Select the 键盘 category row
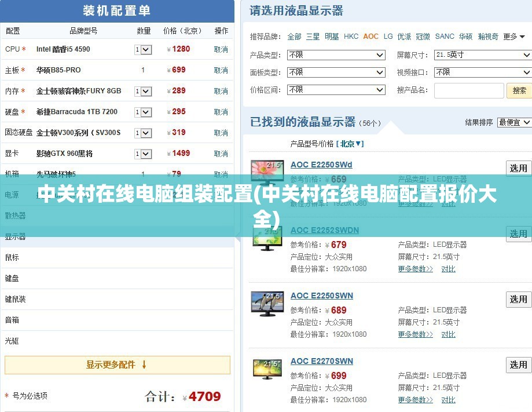 (x=117, y=279)
